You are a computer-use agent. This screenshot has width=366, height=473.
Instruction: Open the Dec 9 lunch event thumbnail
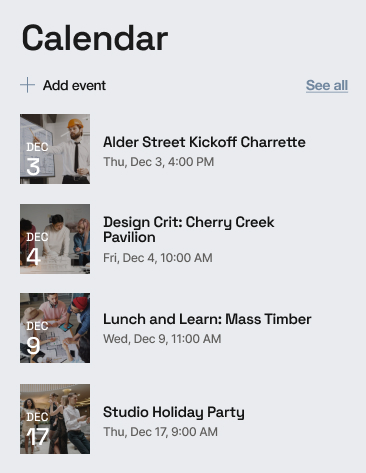tap(55, 328)
